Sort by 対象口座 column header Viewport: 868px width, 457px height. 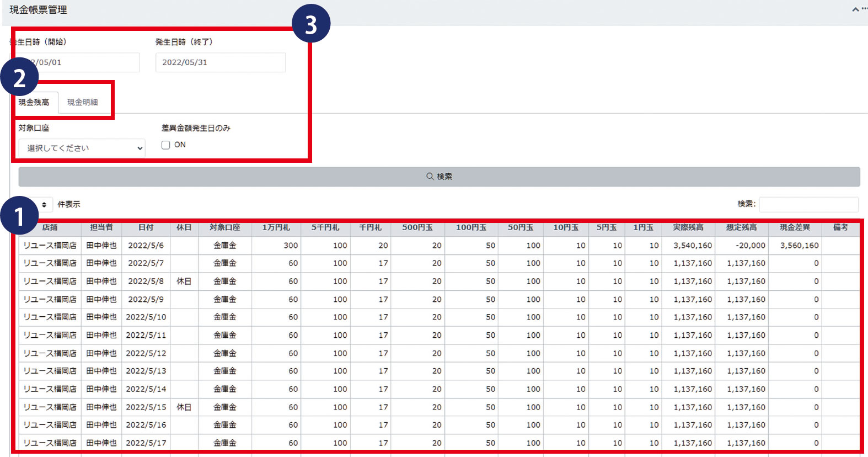click(224, 227)
